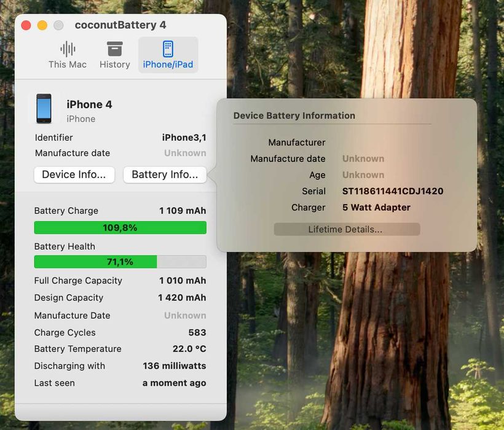Click the a moment ago last seen value
The height and width of the screenshot is (430, 504).
174,383
